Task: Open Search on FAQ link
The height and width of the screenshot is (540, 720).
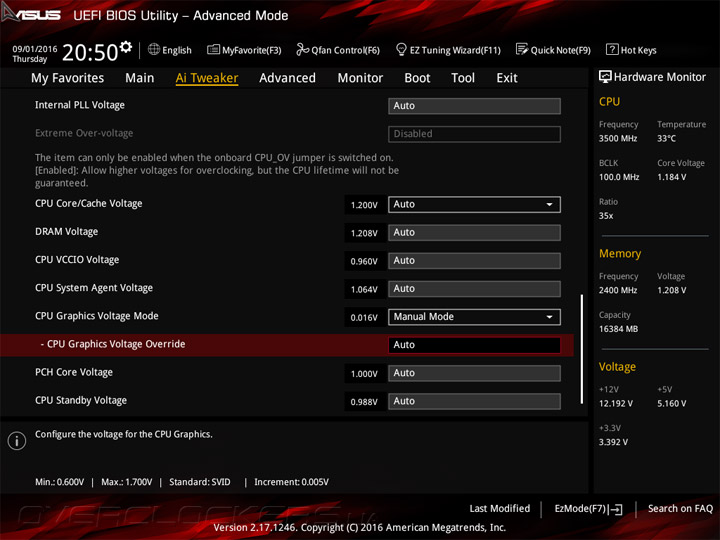Action: [x=680, y=509]
